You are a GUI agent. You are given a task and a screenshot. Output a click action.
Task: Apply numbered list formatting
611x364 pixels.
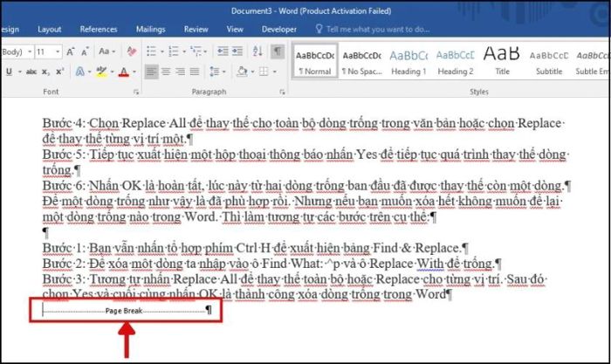[x=174, y=52]
